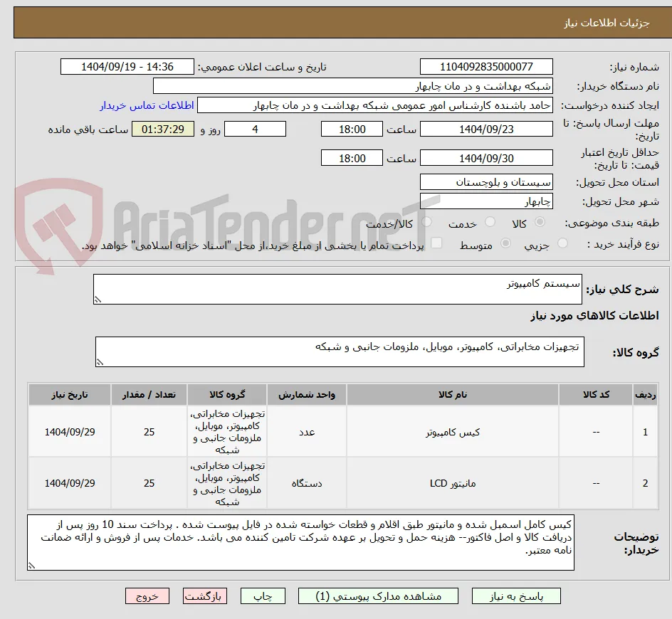Click the تاریخ نیاز column header
The height and width of the screenshot is (619, 672).
click(70, 395)
